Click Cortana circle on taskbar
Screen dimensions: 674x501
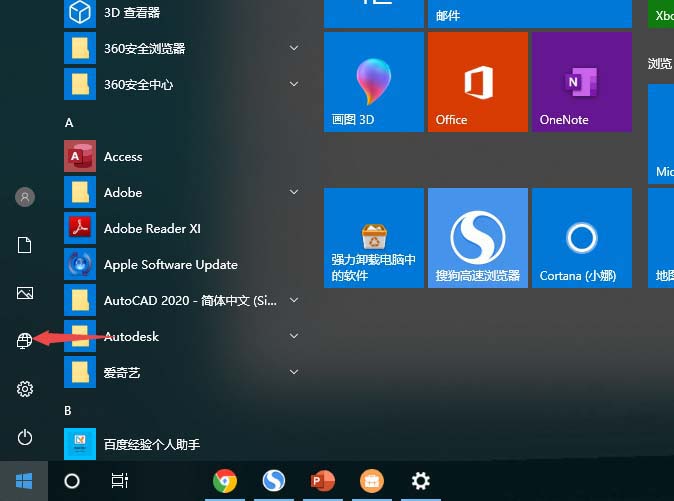(x=72, y=481)
